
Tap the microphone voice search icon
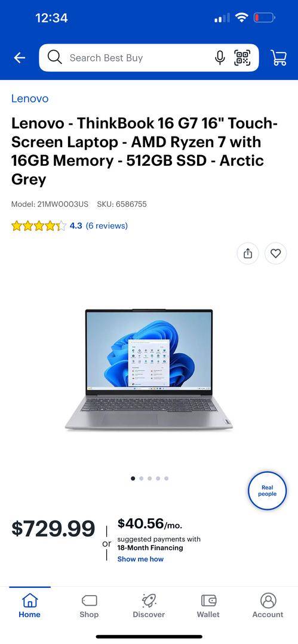click(x=220, y=58)
